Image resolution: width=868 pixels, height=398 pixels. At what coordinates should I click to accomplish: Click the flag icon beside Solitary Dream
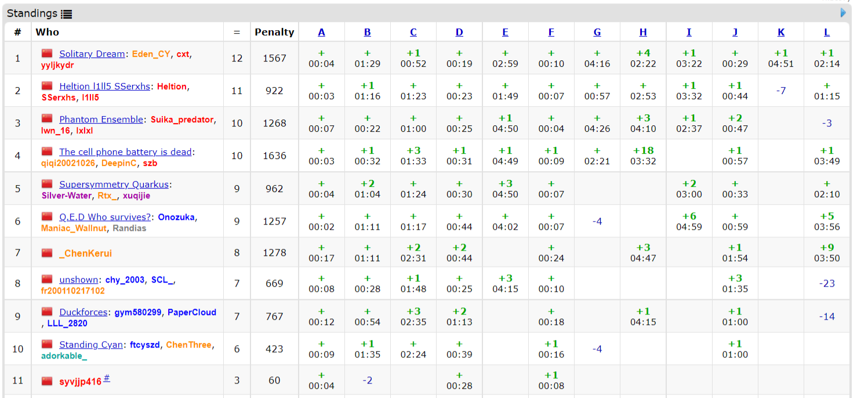pyautogui.click(x=47, y=53)
